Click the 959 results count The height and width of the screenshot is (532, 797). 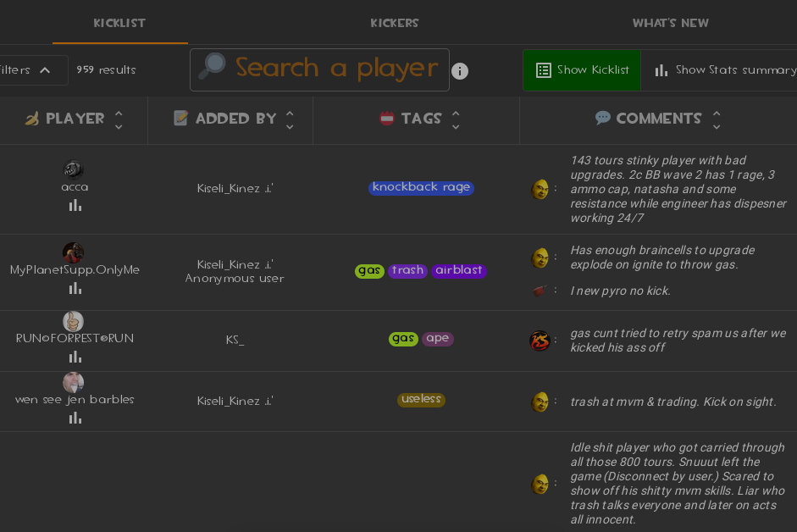pyautogui.click(x=106, y=70)
